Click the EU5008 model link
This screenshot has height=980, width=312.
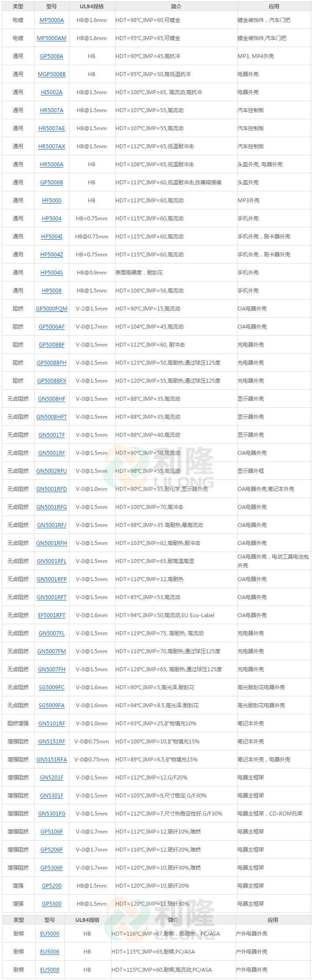(x=50, y=970)
